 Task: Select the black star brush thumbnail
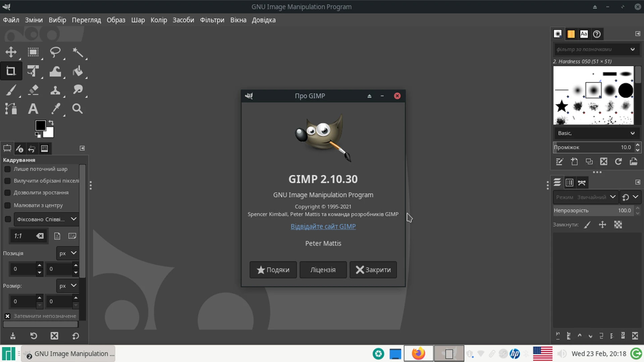[x=561, y=106]
